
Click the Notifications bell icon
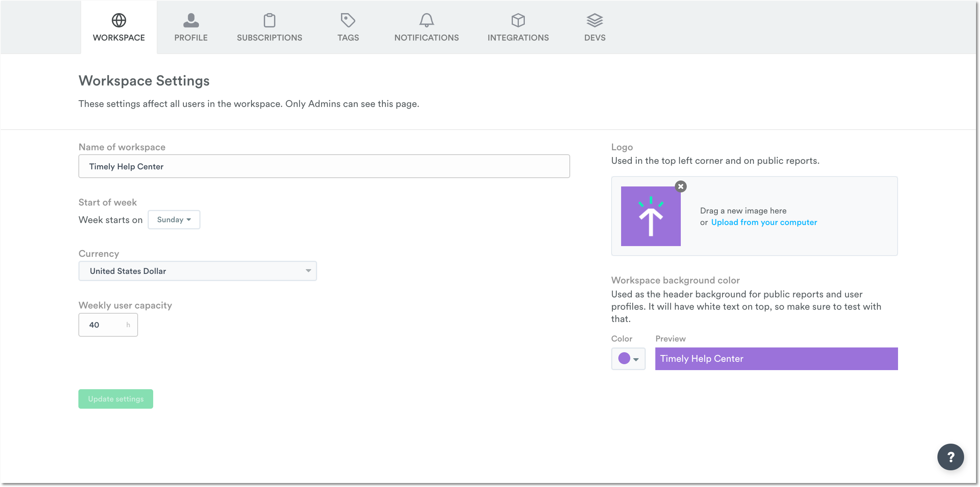tap(426, 21)
